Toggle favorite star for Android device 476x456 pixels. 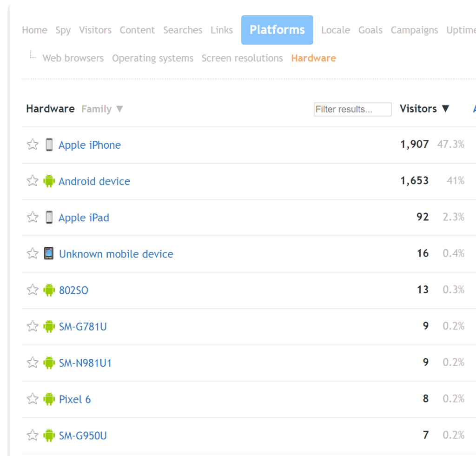(33, 181)
